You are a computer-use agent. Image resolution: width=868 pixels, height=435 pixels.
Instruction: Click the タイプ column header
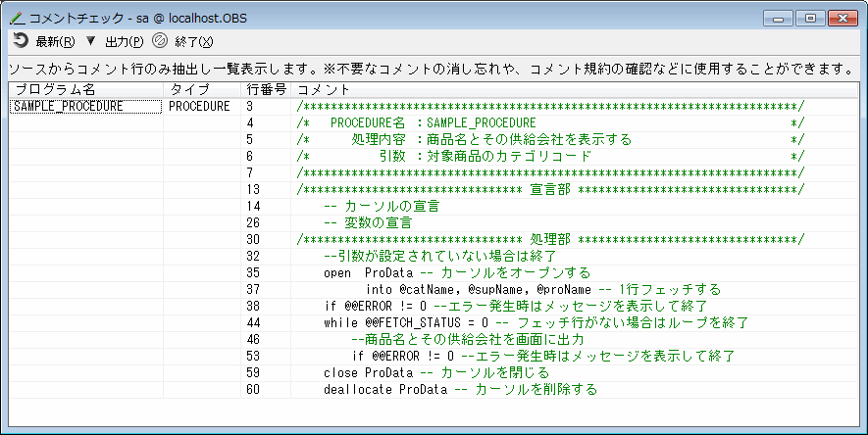pyautogui.click(x=189, y=90)
